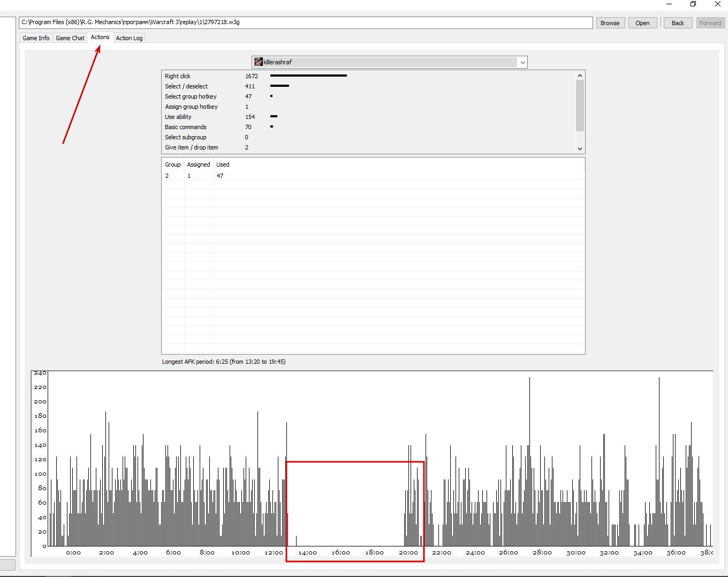
Task: Click the killerashraf player avatar icon
Action: pos(259,62)
